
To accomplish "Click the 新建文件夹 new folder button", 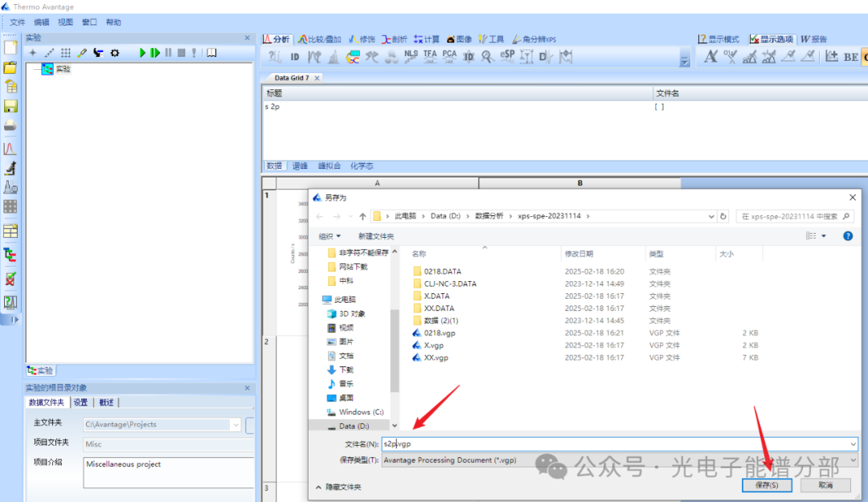I will click(x=376, y=236).
